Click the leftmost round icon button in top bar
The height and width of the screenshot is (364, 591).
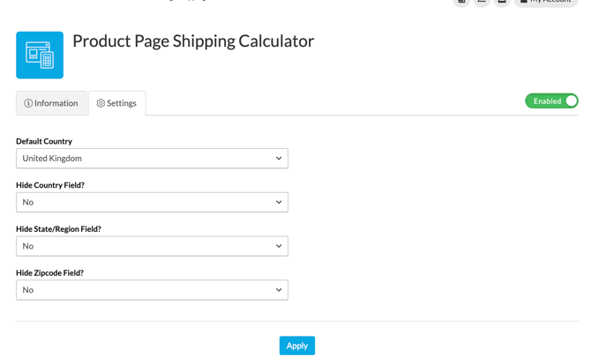(460, 2)
